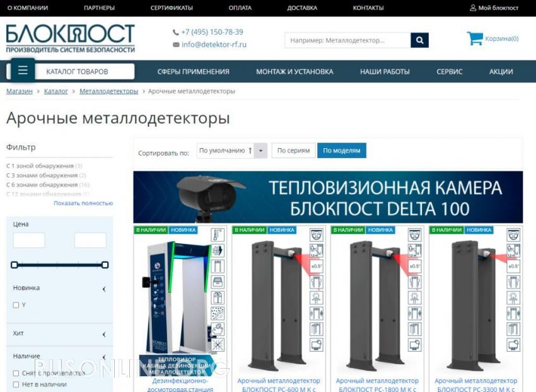The height and width of the screenshot is (392, 536).
Task: Click the minimum price input field
Action: (29, 240)
